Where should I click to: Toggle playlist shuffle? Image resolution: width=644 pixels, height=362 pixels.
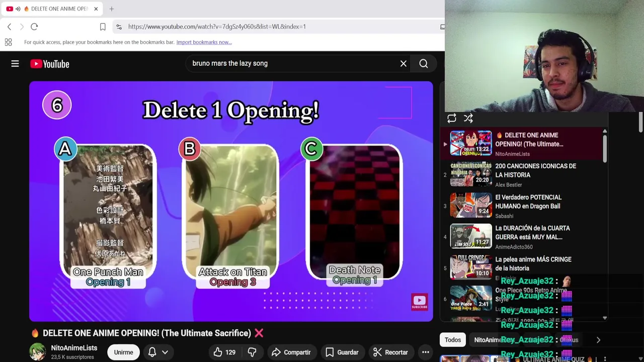(x=468, y=119)
